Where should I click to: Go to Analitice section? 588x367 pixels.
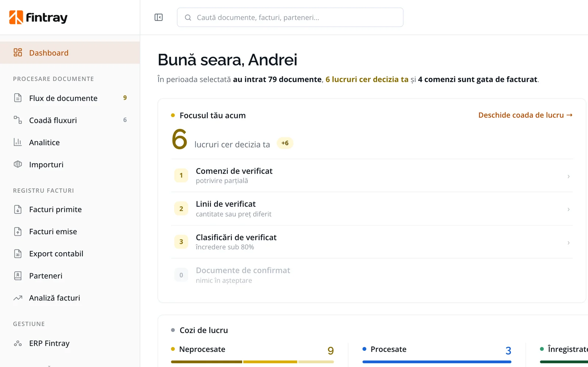pos(70,142)
